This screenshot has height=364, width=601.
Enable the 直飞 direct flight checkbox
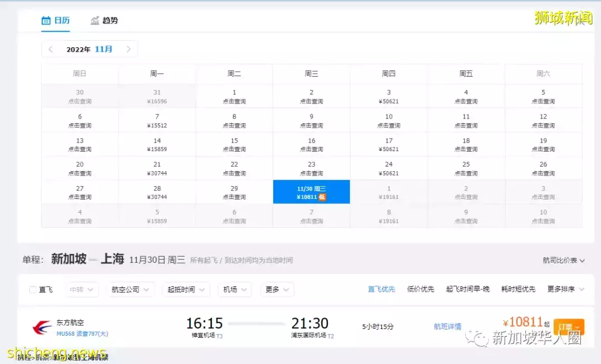[32, 290]
